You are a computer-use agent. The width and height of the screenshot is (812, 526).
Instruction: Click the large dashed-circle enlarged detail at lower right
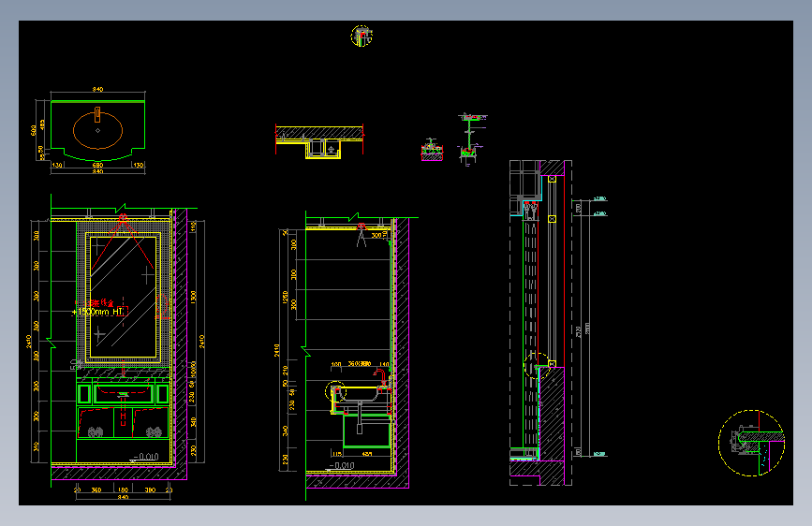[751, 443]
